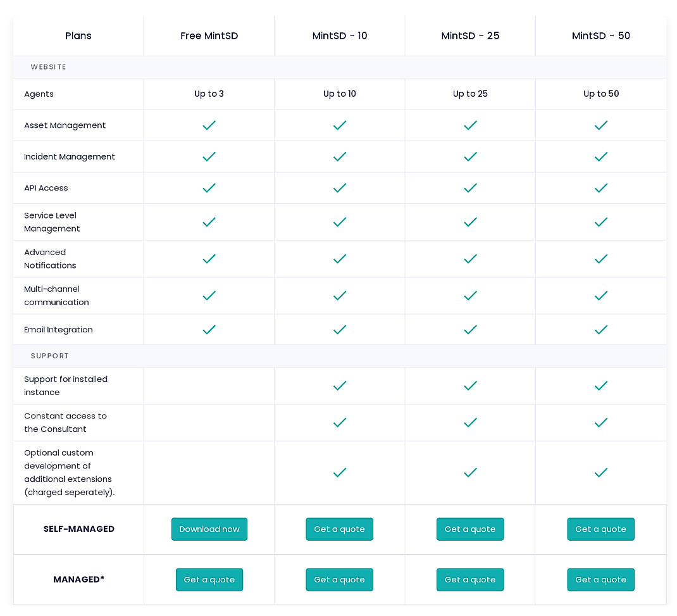Select the custom development checkmark under MintSD - 50
677x616 pixels.
(600, 472)
